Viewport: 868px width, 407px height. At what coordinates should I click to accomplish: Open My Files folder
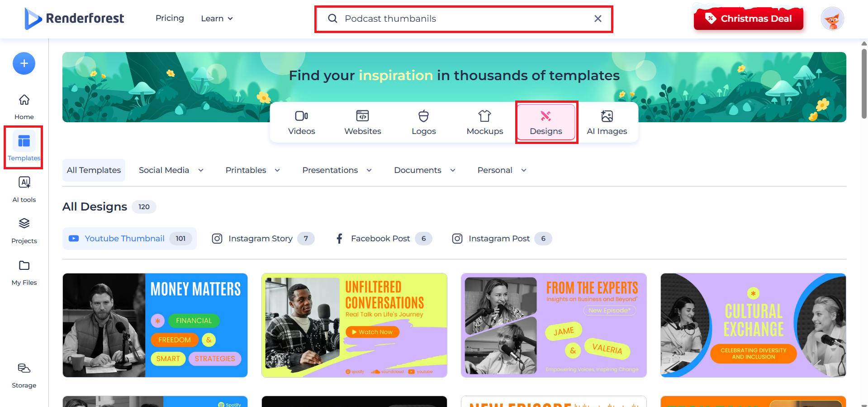point(24,272)
